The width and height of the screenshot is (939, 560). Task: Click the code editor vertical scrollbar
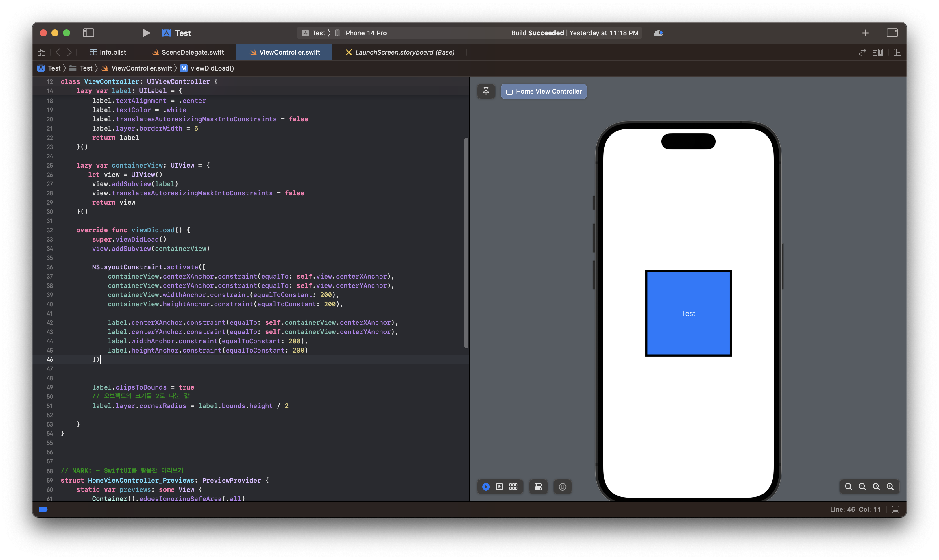(466, 243)
